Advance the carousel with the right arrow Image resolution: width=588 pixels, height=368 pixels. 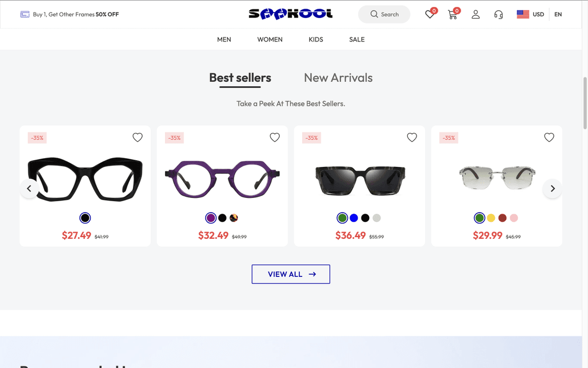pos(552,188)
